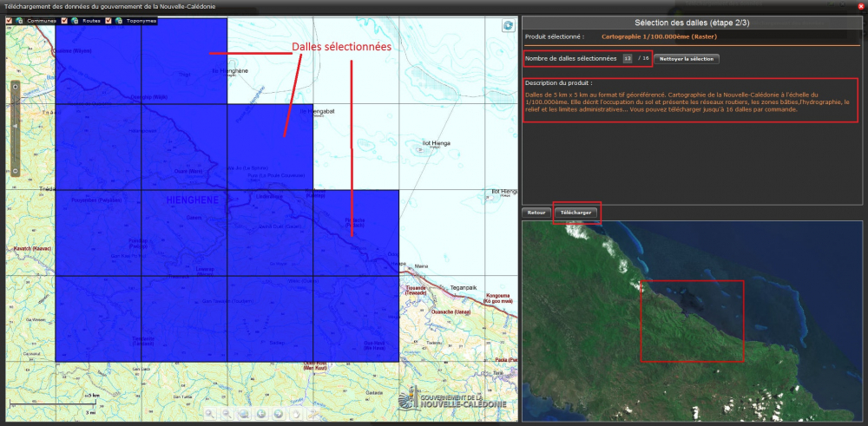Uncheck the Toponymes layer checkbox
The image size is (868, 426).
pos(108,21)
